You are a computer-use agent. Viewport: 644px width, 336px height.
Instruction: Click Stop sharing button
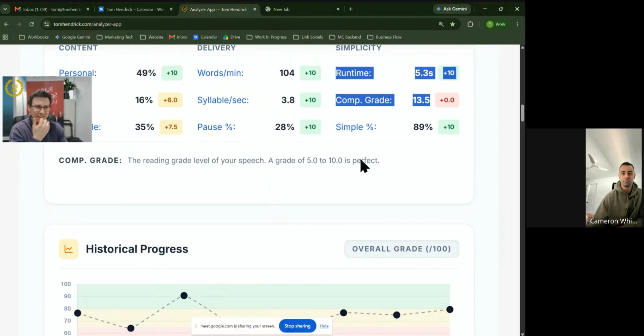[x=298, y=326]
